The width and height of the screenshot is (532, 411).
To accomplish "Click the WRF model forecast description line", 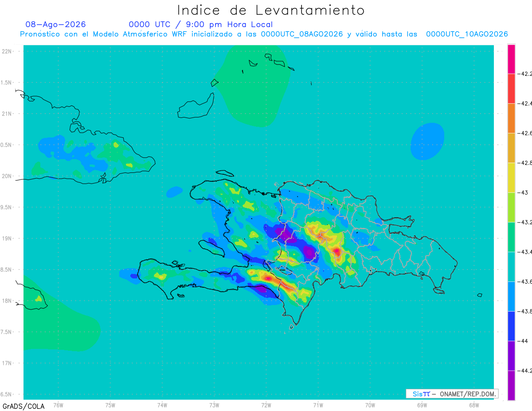I will coord(264,34).
